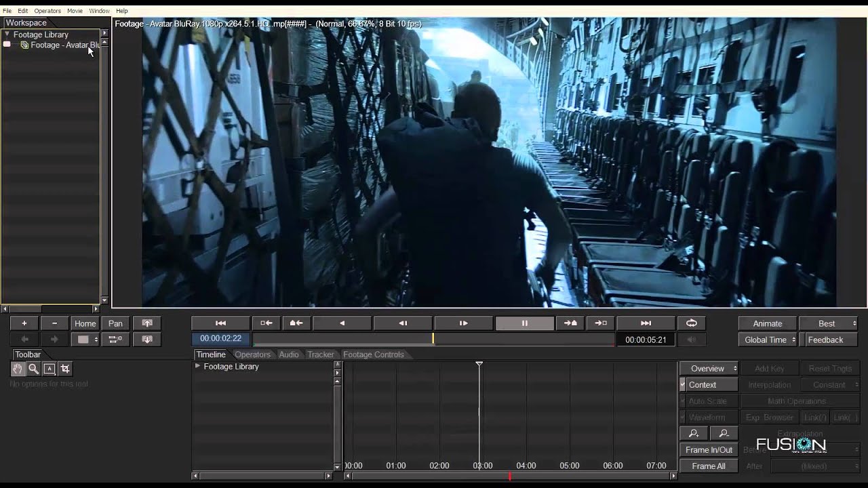868x488 pixels.
Task: Click the plus zoom-in viewer button
Action: pos(24,323)
